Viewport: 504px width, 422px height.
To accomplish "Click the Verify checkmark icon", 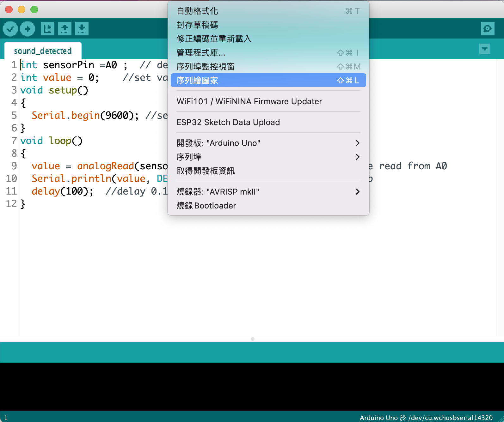I will pos(10,29).
